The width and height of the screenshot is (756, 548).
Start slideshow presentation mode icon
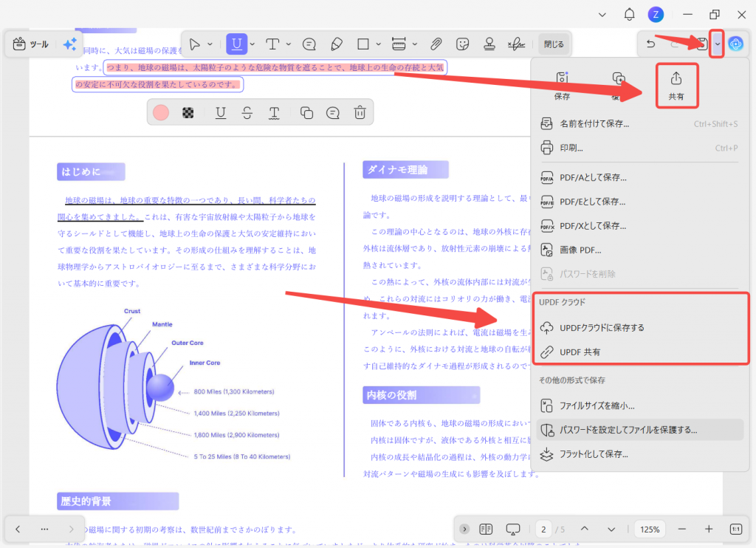point(513,530)
